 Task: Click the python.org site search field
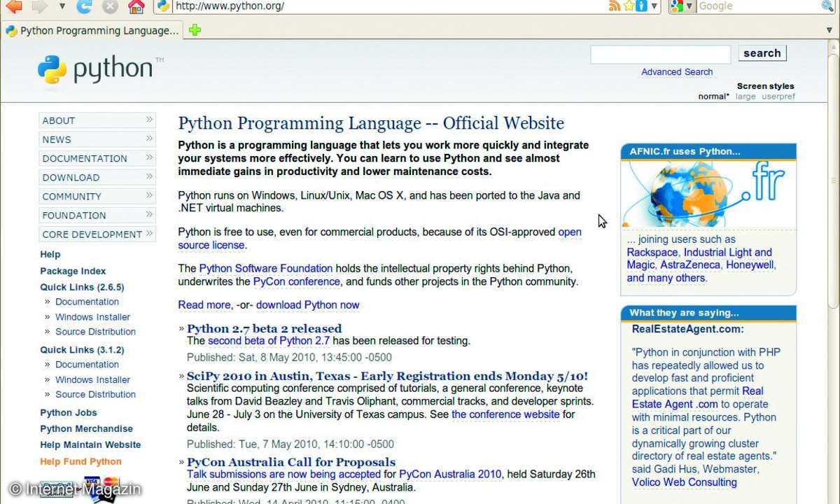point(660,54)
